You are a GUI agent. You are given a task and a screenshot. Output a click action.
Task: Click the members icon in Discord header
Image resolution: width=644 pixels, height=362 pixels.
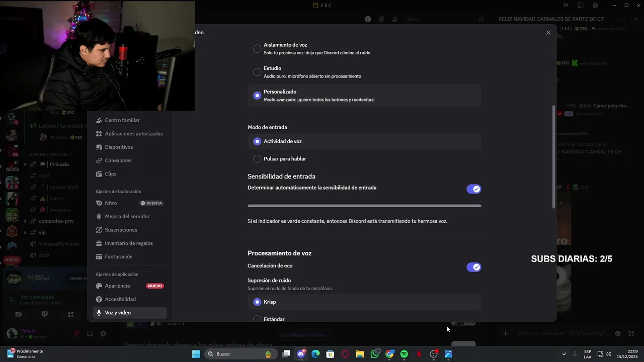[x=395, y=19]
